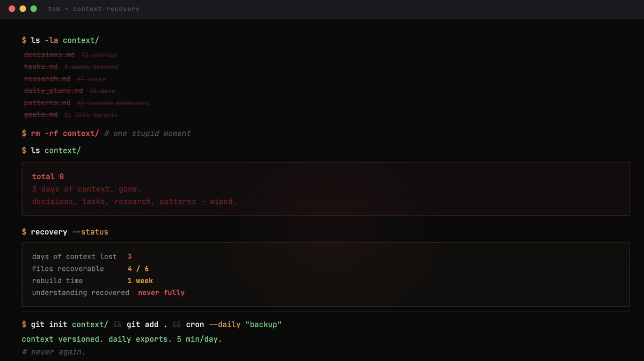Select the struck-through patterns.md file name
This screenshot has width=644, height=361.
[47, 102]
